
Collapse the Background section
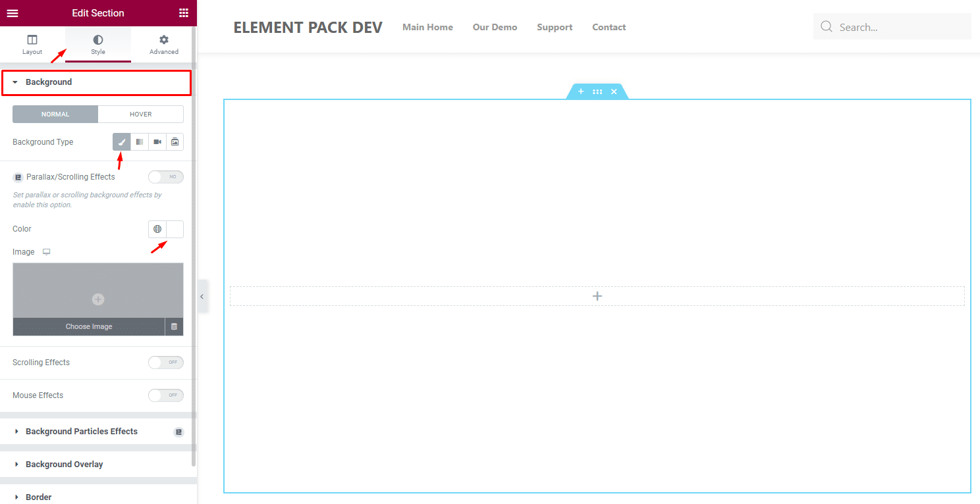[x=49, y=82]
